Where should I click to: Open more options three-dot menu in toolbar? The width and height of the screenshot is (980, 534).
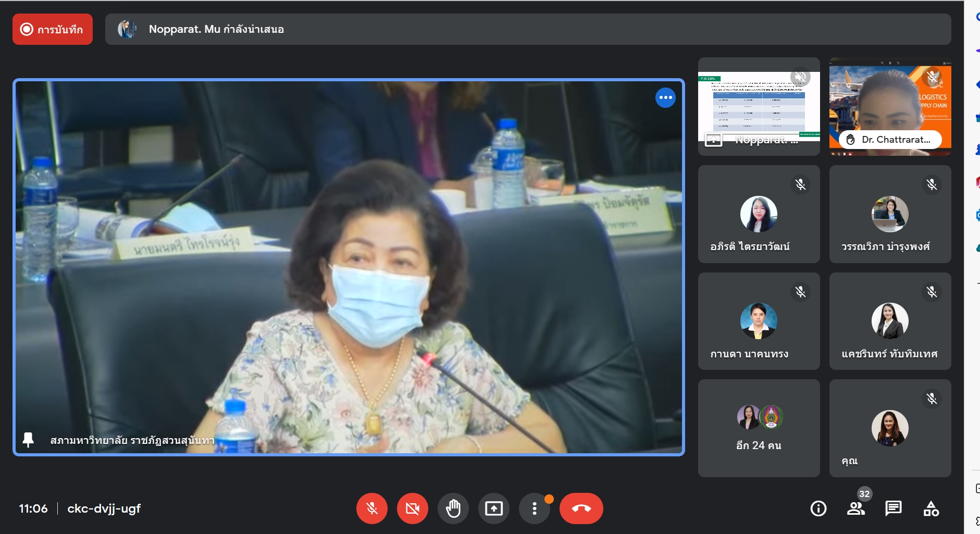coord(534,508)
